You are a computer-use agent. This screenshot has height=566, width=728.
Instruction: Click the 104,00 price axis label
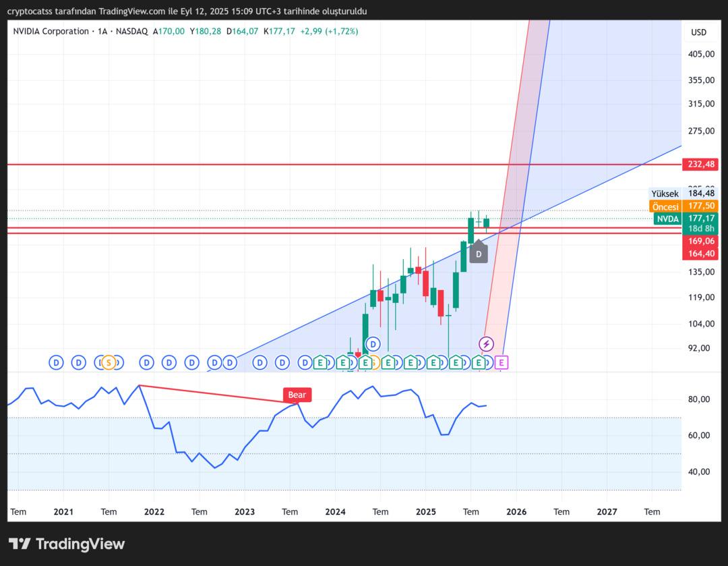click(701, 324)
